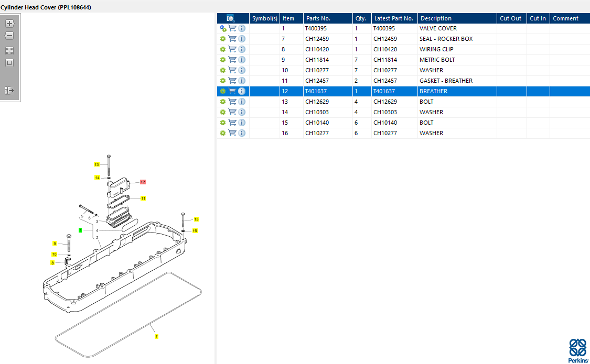Image resolution: width=590 pixels, height=364 pixels.
Task: Show info for item 16 WASHER
Action: point(242,134)
